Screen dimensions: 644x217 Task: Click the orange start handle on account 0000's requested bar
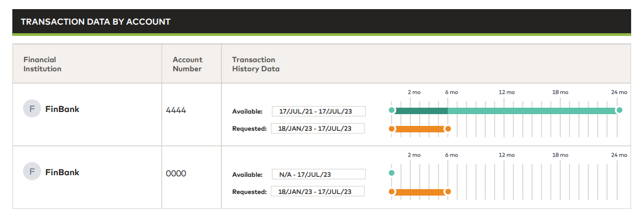pos(391,191)
